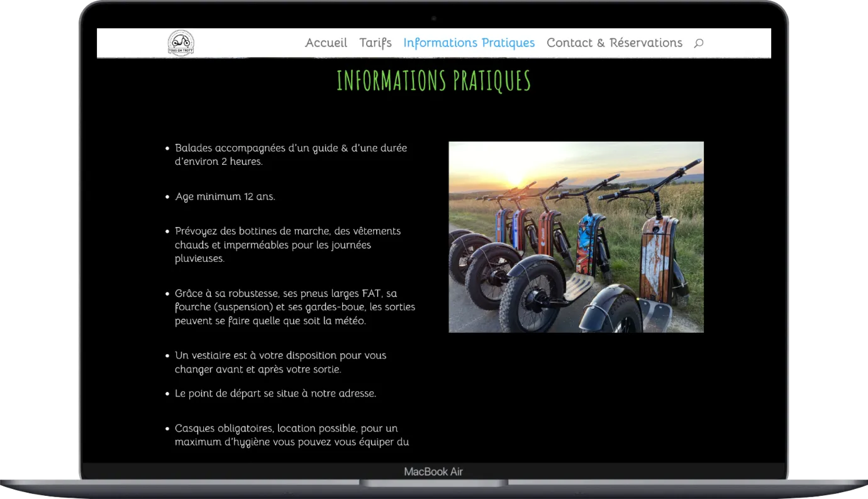This screenshot has height=499, width=868.
Task: Click the 'Grâce à sa robustesse' paragraph
Action: [295, 307]
